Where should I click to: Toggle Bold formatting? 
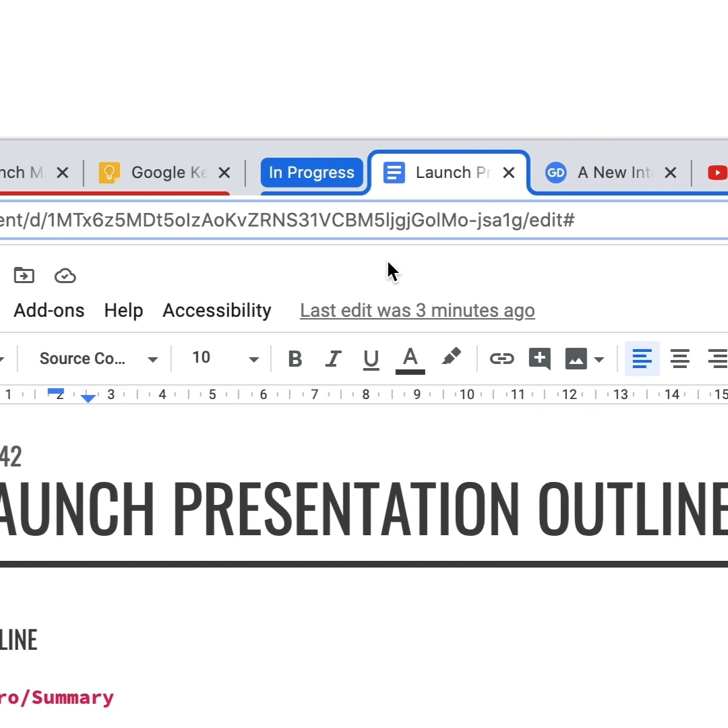point(295,359)
